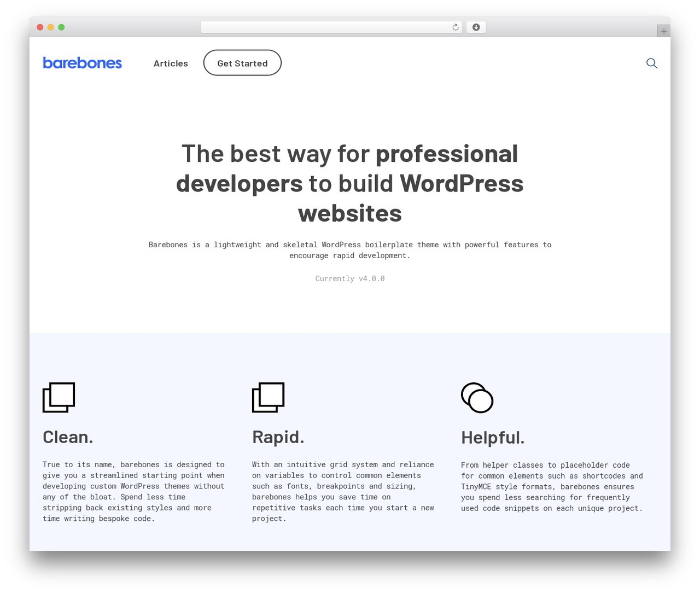Click the 'Currently v4.0.0' version text

click(350, 278)
